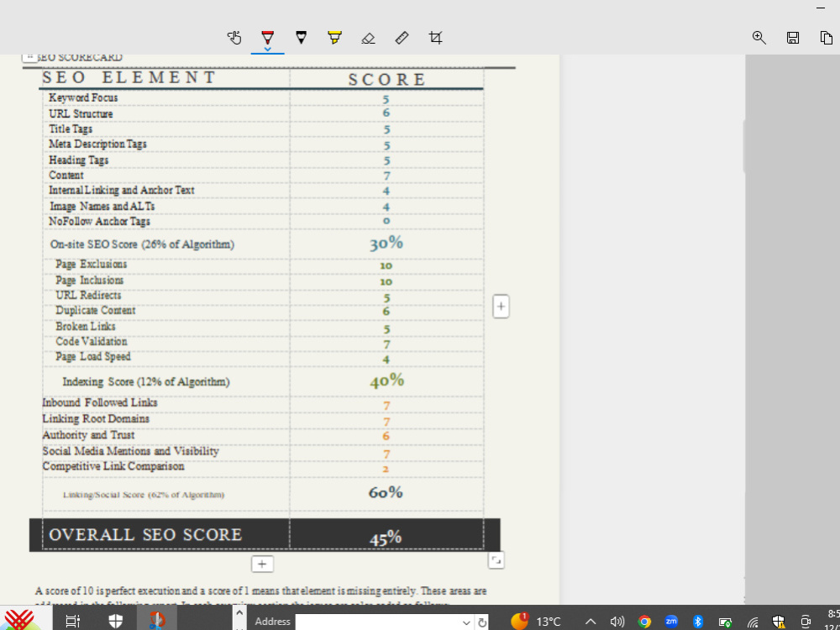The image size is (840, 630).
Task: Click the 'OVERALL SEO SCORE' heading
Action: [145, 534]
